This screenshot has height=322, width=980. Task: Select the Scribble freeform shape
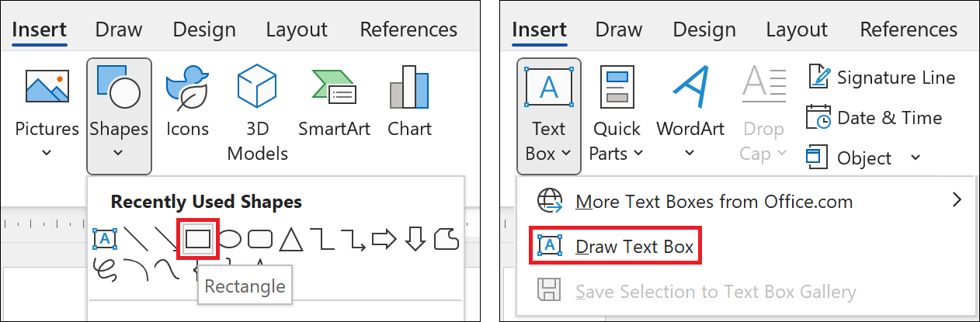tap(105, 268)
